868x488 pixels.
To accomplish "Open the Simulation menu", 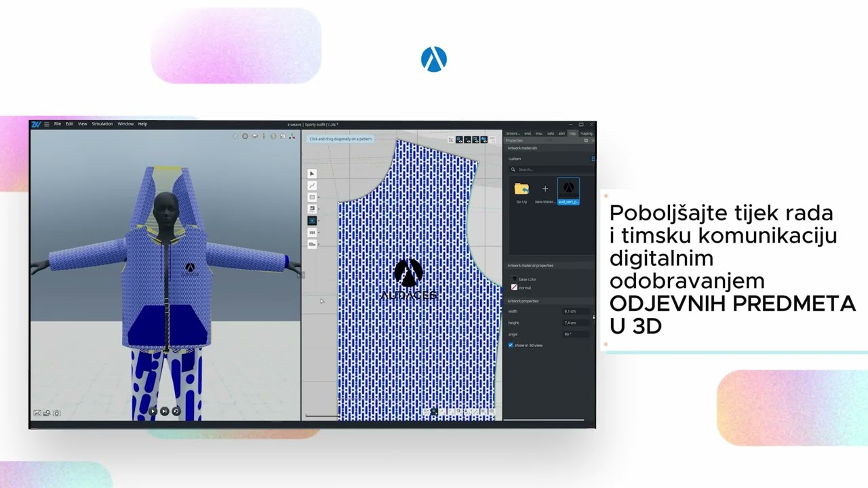I will pos(102,124).
